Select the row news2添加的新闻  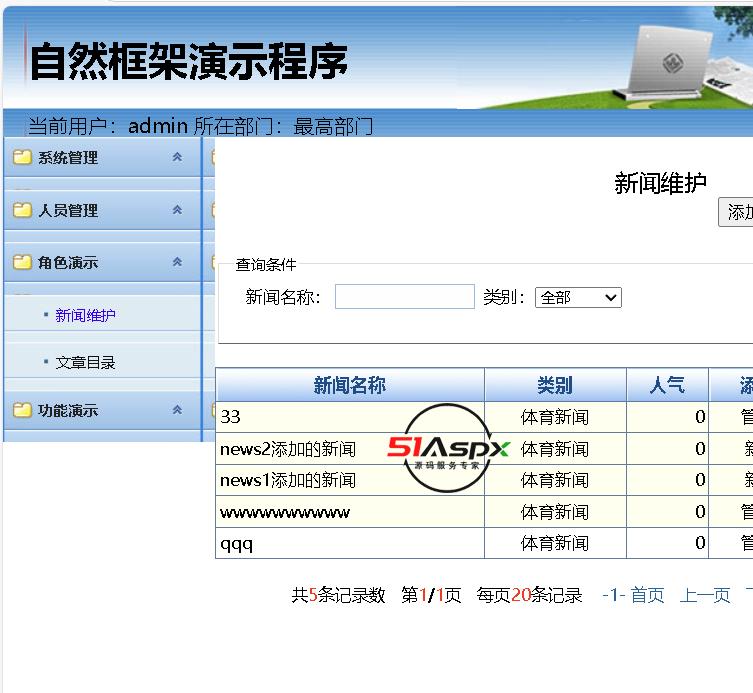pos(288,448)
